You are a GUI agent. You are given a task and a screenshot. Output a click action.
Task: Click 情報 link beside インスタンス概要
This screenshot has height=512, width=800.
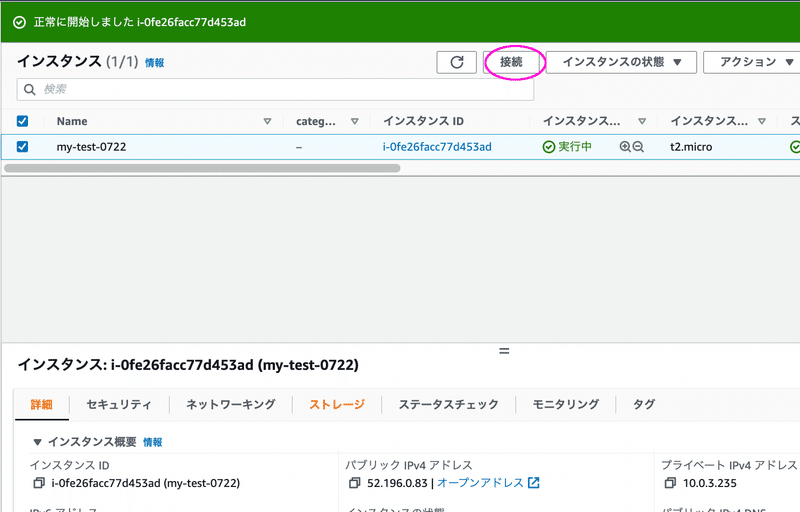click(153, 442)
